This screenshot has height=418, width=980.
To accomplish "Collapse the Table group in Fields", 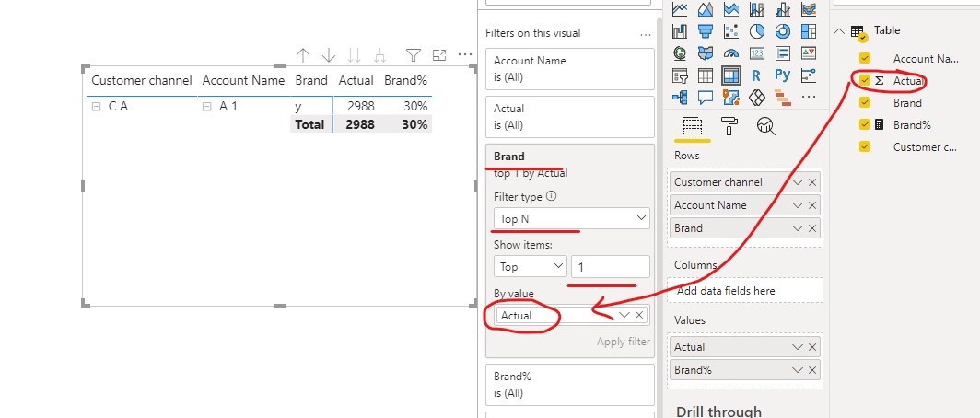I will point(839,30).
